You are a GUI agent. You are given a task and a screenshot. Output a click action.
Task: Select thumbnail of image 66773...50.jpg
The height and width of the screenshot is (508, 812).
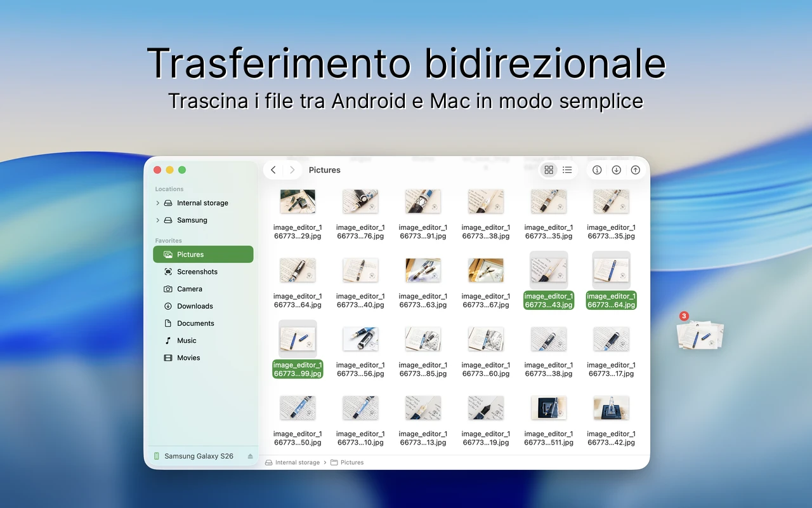(x=298, y=408)
